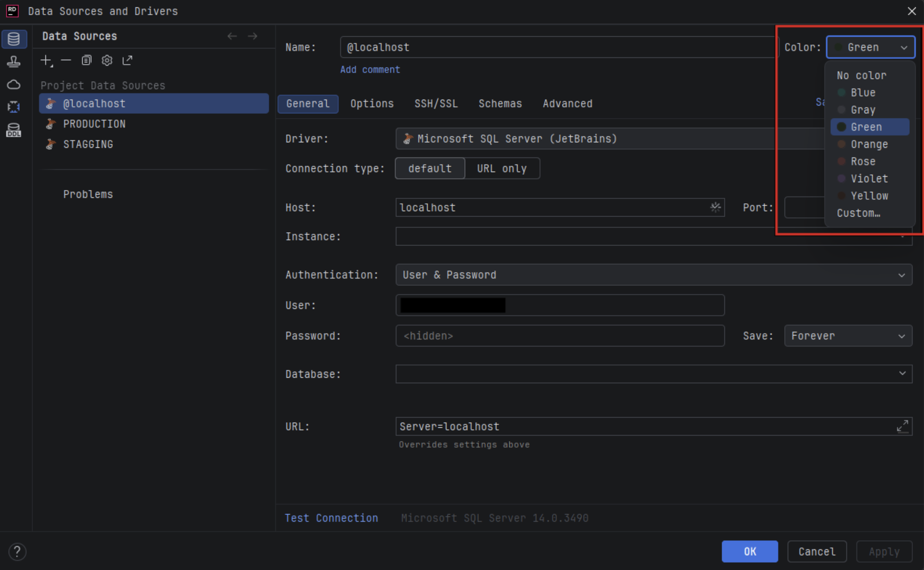This screenshot has height=570, width=924.
Task: Click the make global export icon
Action: (x=128, y=60)
